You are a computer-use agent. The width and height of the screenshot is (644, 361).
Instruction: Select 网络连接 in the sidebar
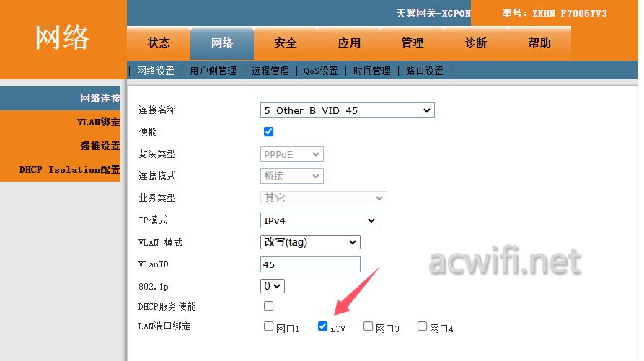(x=61, y=98)
